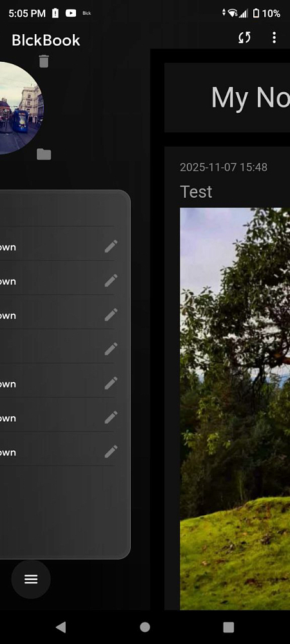Screen dimensions: 290x644
Task: Tap the pencil icon on third list row
Action: click(x=111, y=315)
